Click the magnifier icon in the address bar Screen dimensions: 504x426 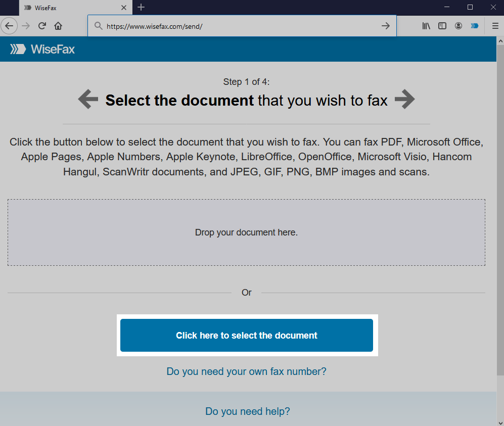point(99,26)
